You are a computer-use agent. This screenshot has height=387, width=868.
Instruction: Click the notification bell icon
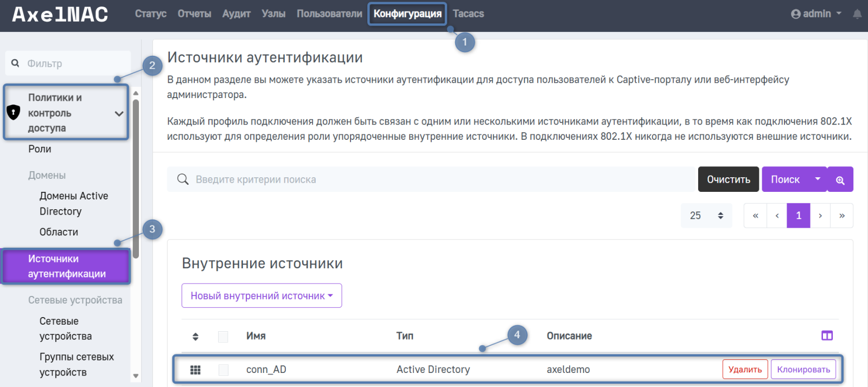point(857,14)
